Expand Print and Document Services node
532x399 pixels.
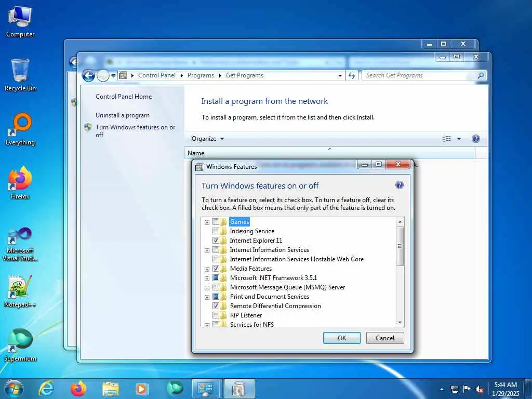pos(207,297)
